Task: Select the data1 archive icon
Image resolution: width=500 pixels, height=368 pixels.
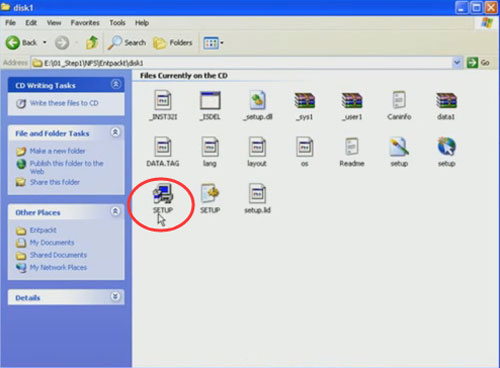Action: pyautogui.click(x=446, y=100)
